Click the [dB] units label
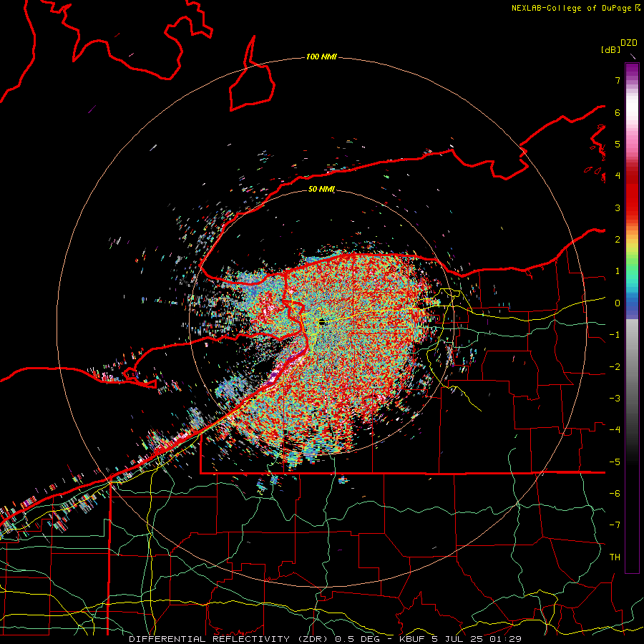Viewport: 644px width, 644px height. (610, 50)
